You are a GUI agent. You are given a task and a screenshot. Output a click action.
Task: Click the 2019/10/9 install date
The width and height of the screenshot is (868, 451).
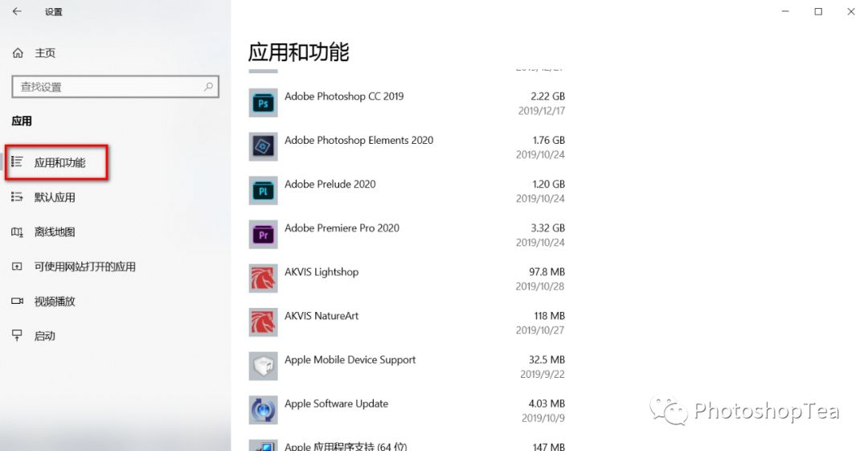coord(543,418)
